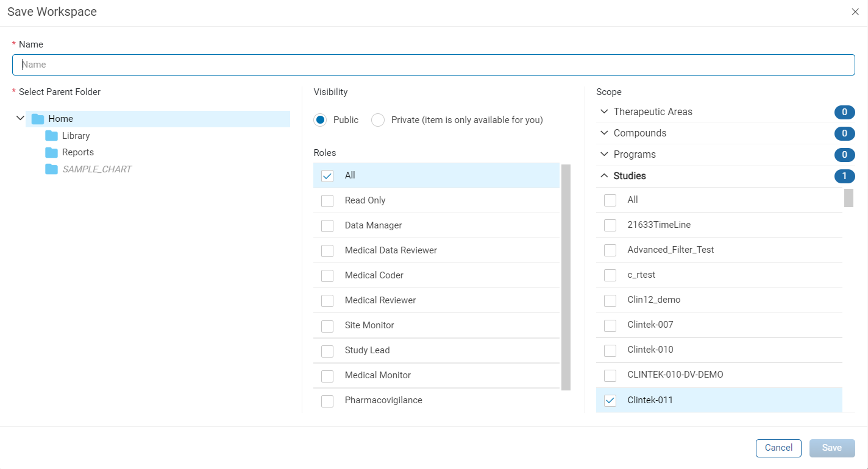The height and width of the screenshot is (469, 868).
Task: Check the Medical Data Reviewer checkbox
Action: [327, 250]
